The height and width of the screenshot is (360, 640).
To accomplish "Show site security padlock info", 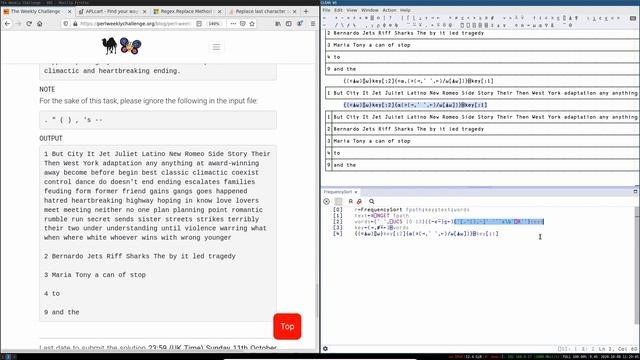I will click(x=75, y=24).
